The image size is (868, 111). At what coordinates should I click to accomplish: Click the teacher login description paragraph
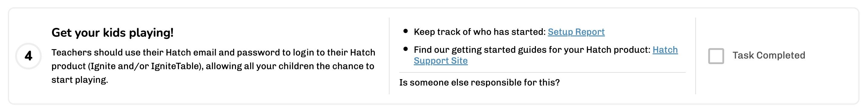pos(213,66)
